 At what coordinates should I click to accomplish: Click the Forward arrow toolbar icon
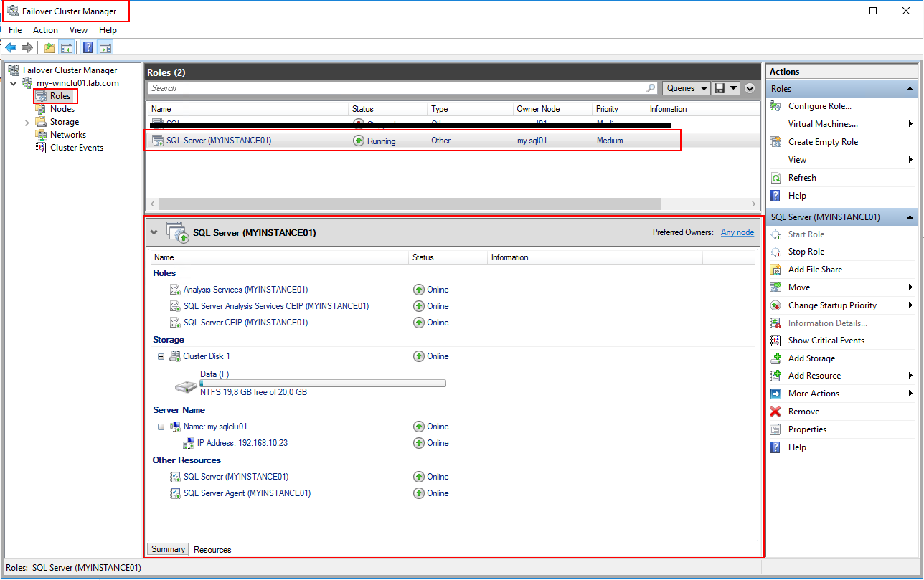pos(27,48)
